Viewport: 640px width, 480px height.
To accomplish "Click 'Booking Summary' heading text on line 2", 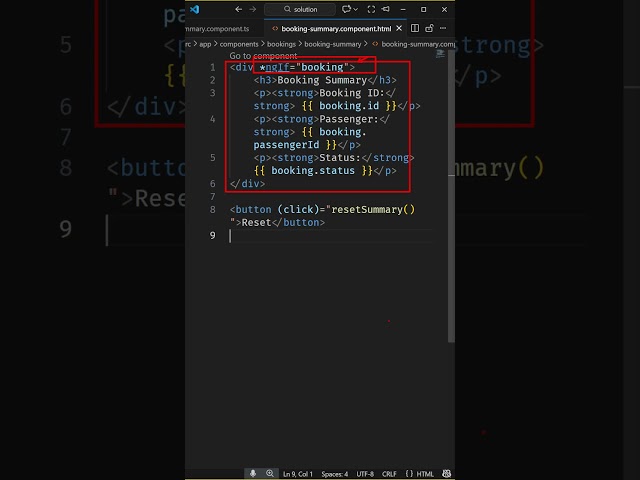I will click(x=322, y=80).
